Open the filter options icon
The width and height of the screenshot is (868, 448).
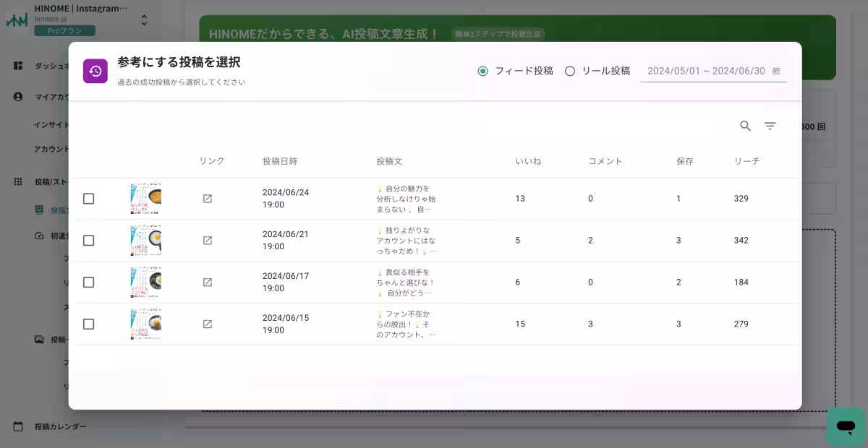(770, 126)
